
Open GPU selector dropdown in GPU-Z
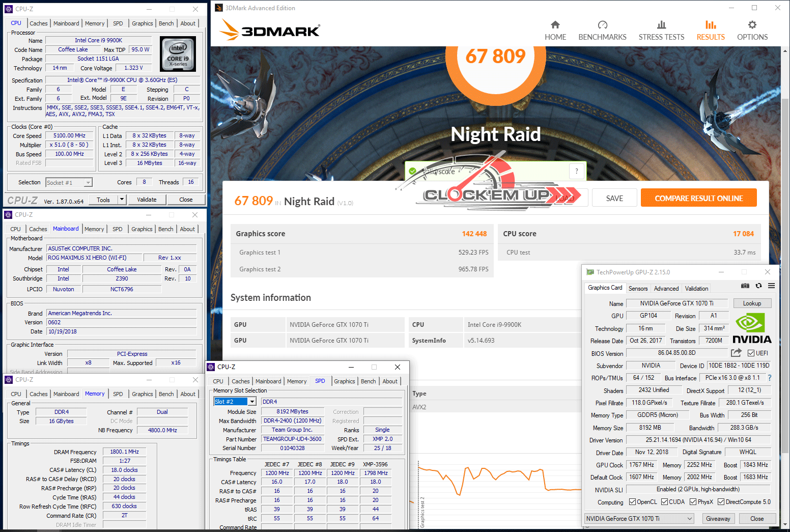[690, 519]
